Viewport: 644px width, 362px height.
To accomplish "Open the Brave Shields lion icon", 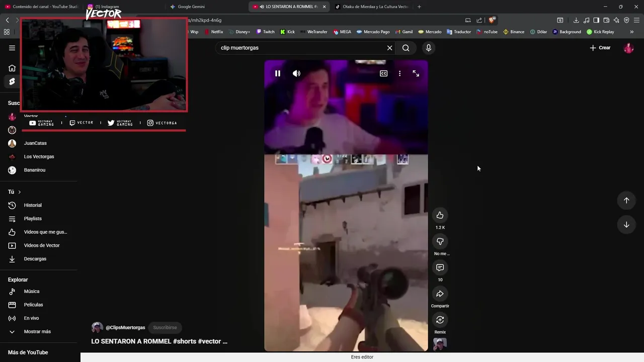I will pos(492,20).
